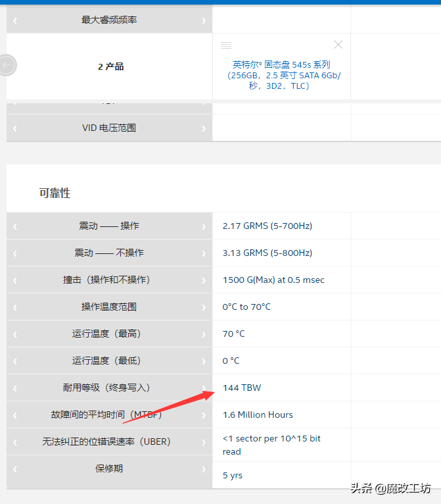441x504 pixels.
Task: Select the 可靠性 section heading
Action: 55,193
